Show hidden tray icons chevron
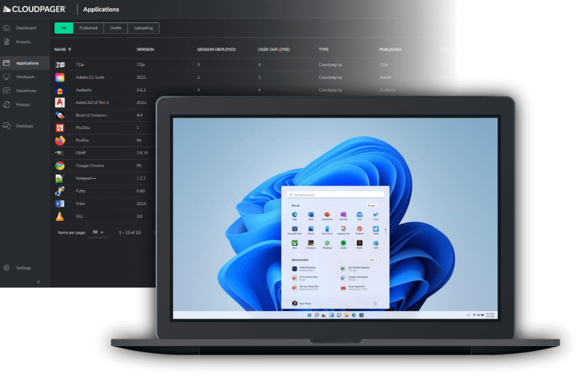588x380 pixels. (469, 315)
